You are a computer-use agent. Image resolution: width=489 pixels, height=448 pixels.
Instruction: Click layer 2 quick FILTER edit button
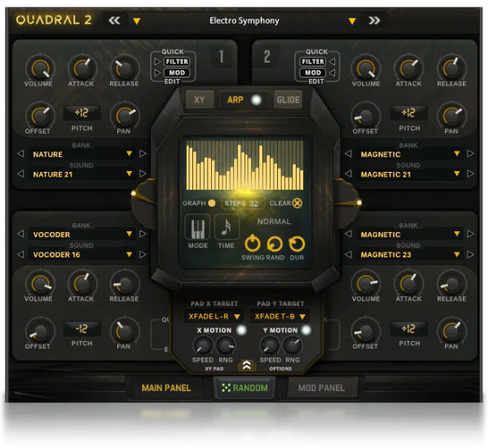(x=313, y=62)
